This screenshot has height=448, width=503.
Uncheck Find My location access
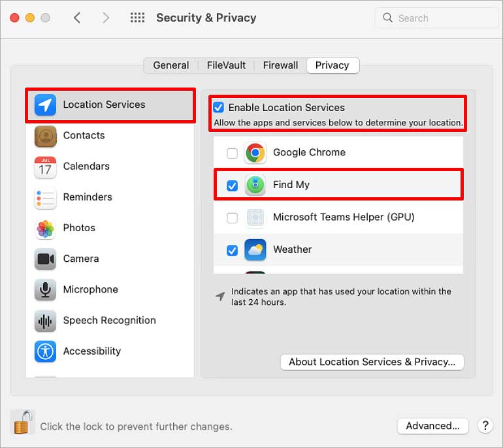233,185
